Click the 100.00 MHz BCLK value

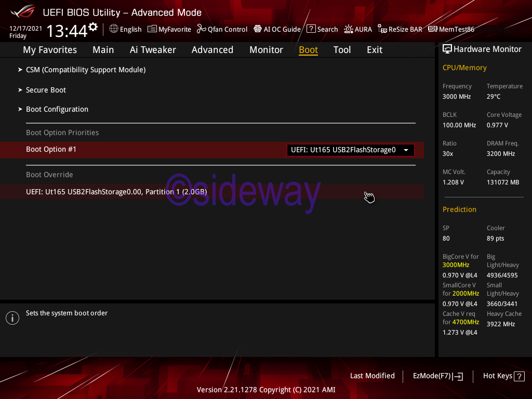click(x=459, y=125)
